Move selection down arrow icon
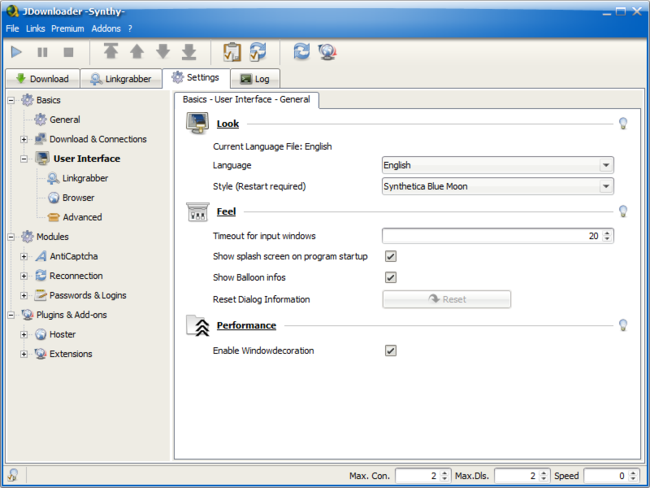Image resolution: width=650 pixels, height=488 pixels. click(163, 51)
